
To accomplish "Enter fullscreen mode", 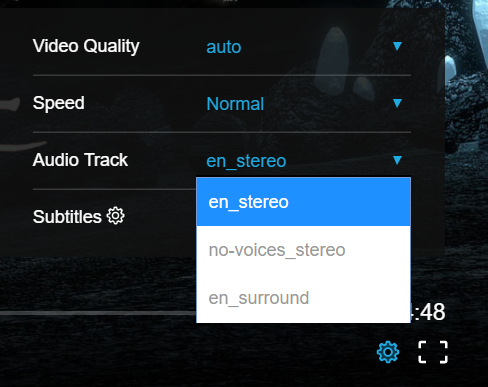I will (433, 352).
